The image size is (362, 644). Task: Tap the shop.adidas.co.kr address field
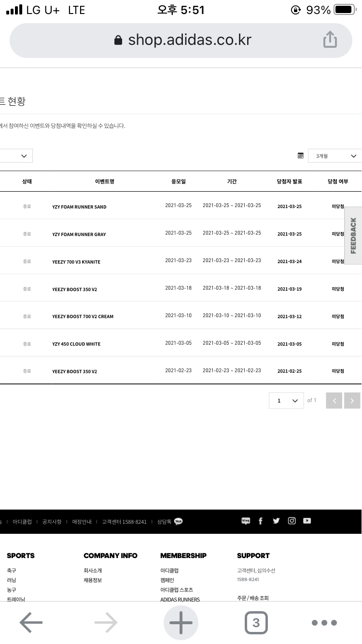tap(181, 40)
